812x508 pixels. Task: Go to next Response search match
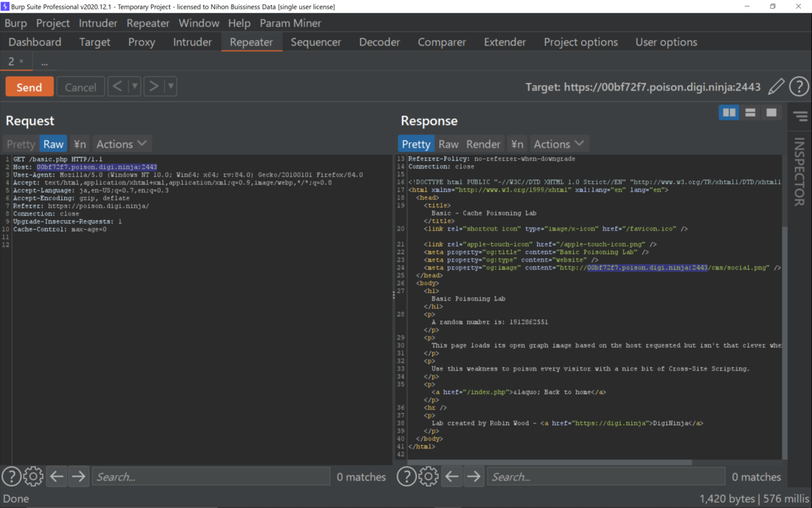(x=474, y=477)
